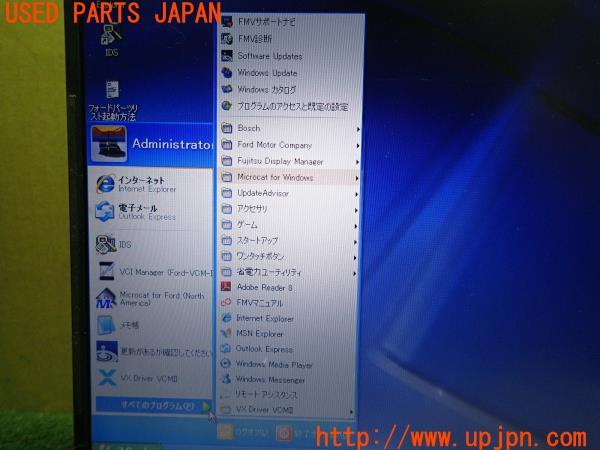Click the Windows Update globe icon
This screenshot has width=600, height=450.
(x=227, y=73)
